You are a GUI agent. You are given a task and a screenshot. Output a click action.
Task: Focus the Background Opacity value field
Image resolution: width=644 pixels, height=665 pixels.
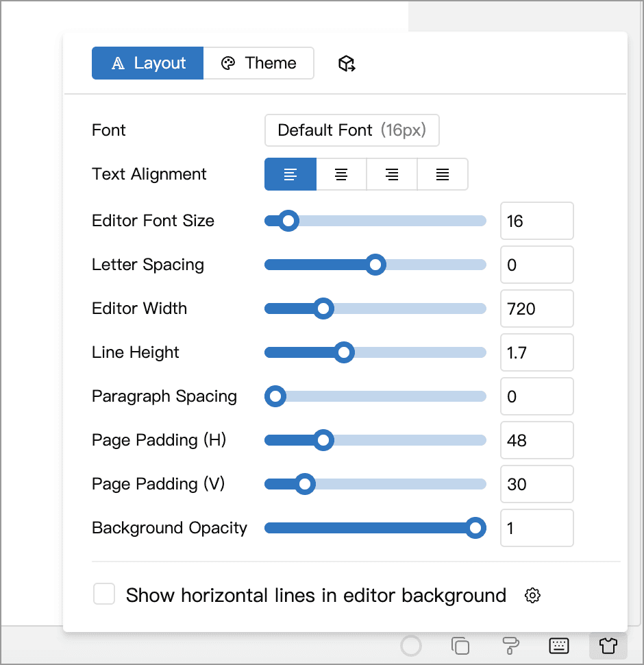point(537,528)
